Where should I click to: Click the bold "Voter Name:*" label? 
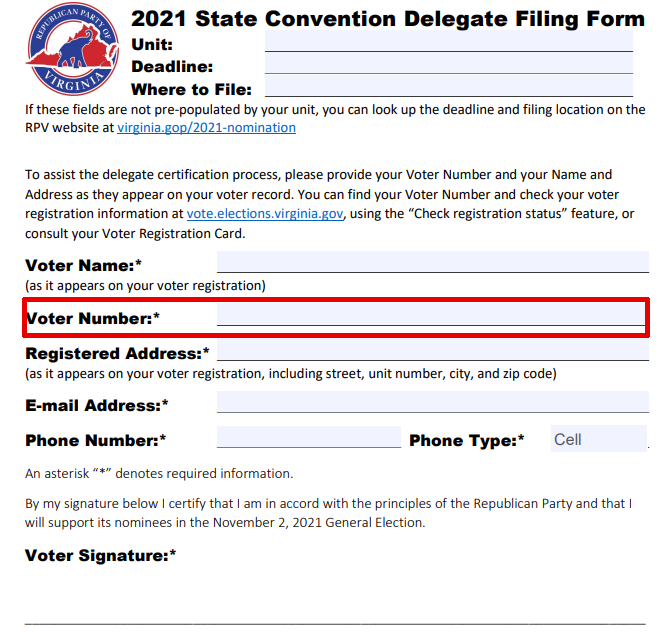pos(84,266)
